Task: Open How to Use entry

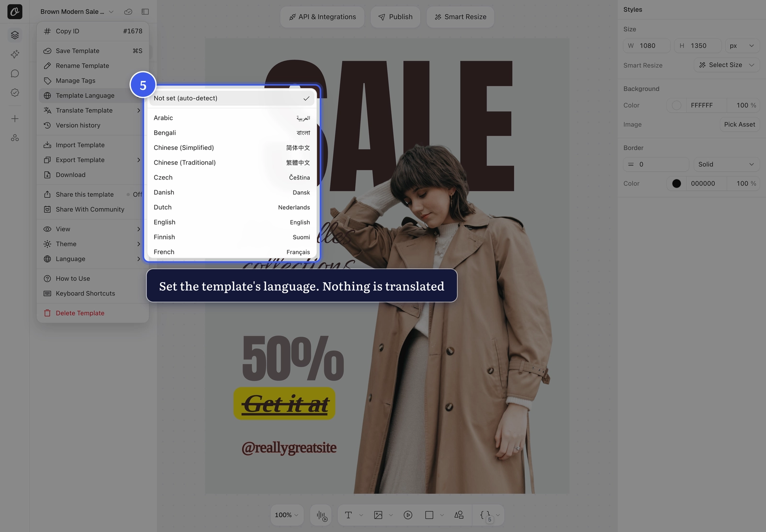Action: coord(93,278)
